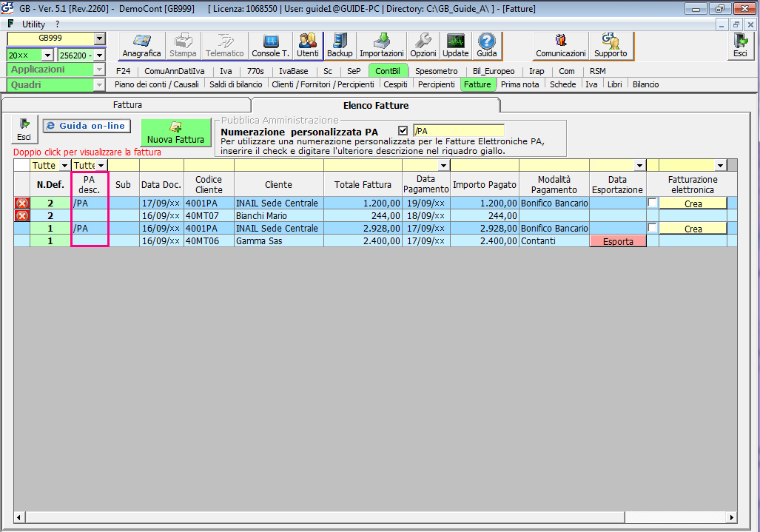Open the Utenti users icon
Viewport: 760px width, 532px height.
tap(308, 46)
